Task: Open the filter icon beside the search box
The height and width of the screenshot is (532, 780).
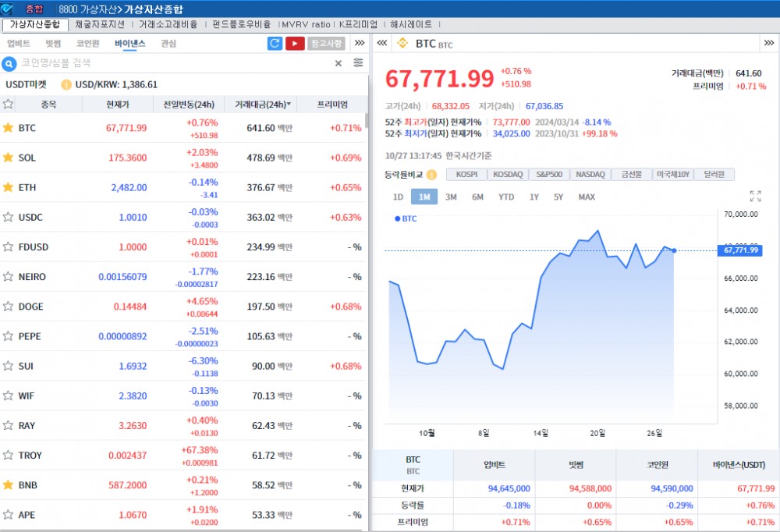Action: coord(357,63)
